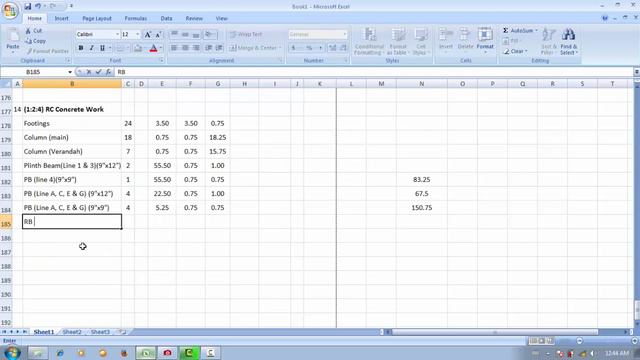Open the font size dropdown
Image resolution: width=640 pixels, height=360 pixels.
[x=138, y=35]
